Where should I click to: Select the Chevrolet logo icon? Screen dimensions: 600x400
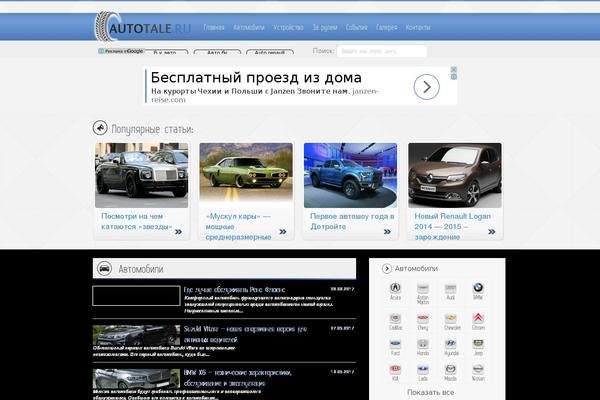[x=450, y=318]
